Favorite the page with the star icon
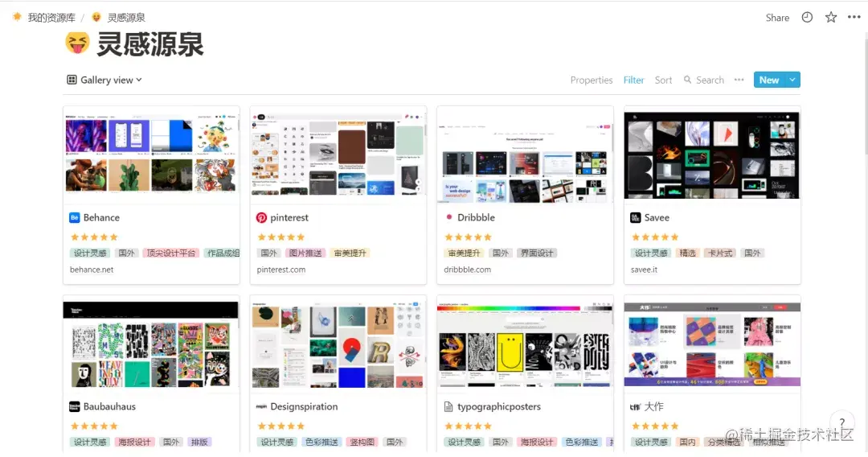868x457 pixels. click(x=831, y=17)
